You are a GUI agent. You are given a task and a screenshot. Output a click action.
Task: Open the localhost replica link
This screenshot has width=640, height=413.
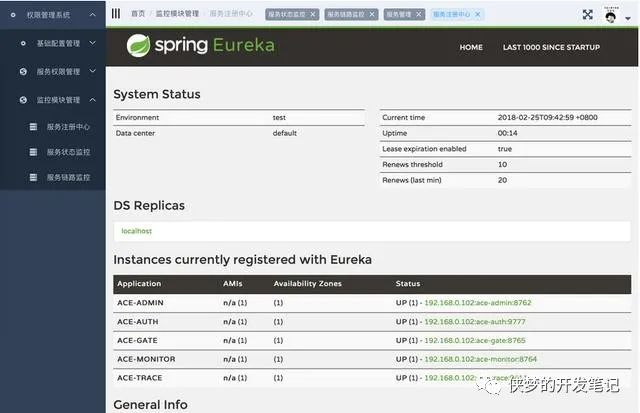136,231
